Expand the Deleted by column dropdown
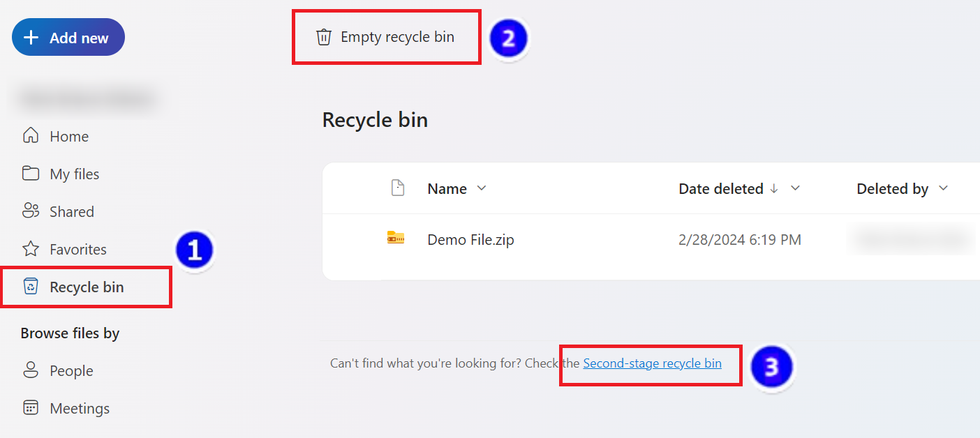Screen dimensions: 980x438 point(944,188)
